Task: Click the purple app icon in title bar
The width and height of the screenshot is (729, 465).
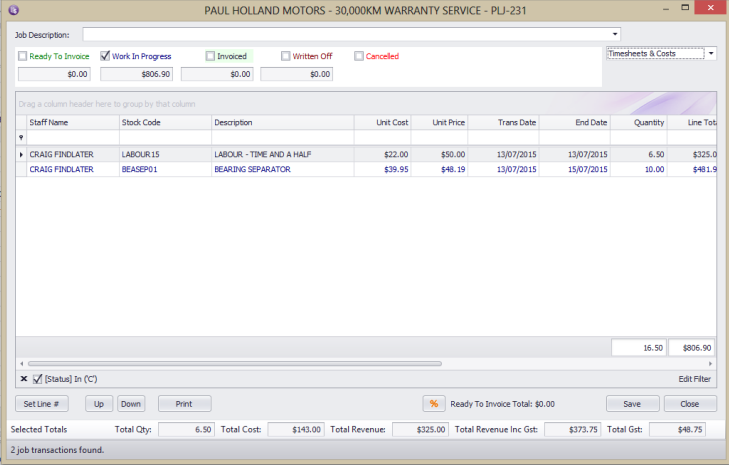Action: coord(13,10)
